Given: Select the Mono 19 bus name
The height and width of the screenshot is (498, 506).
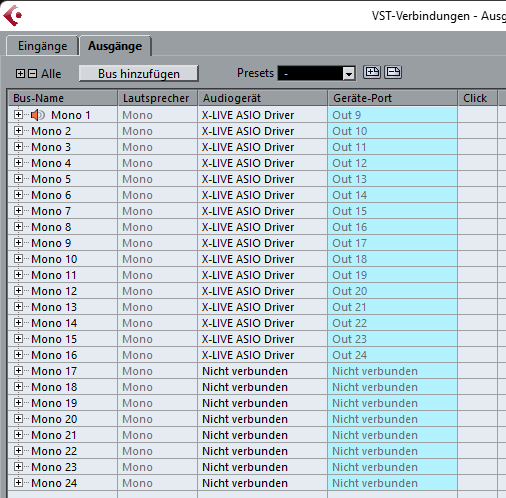Looking at the screenshot, I should [54, 403].
